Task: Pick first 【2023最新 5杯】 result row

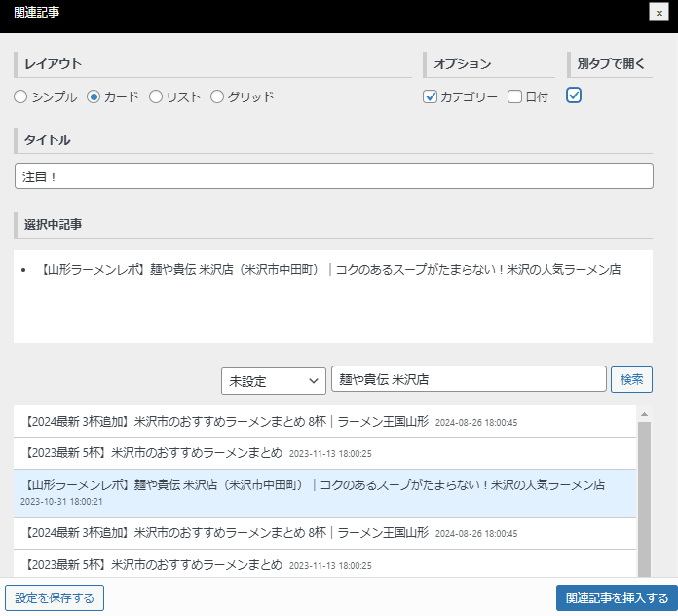Action: [x=324, y=453]
